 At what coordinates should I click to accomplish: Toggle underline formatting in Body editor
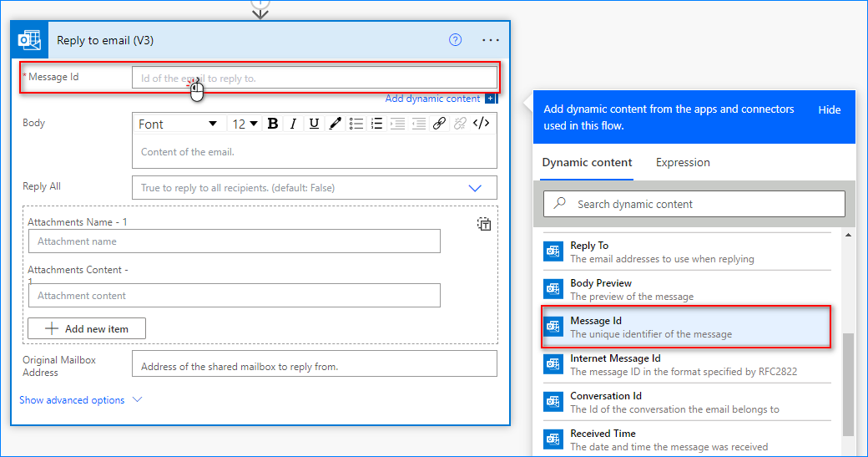314,124
